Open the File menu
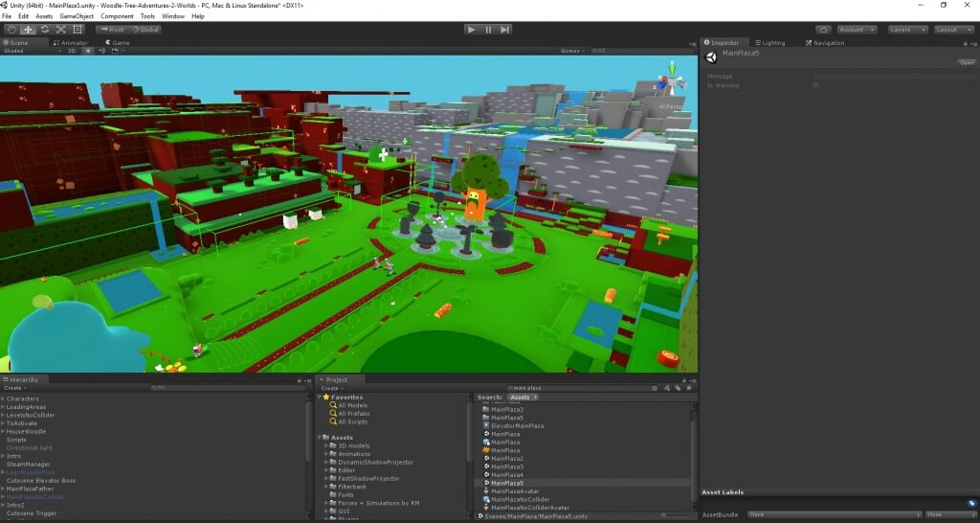Viewport: 980px width, 523px height. coord(7,16)
